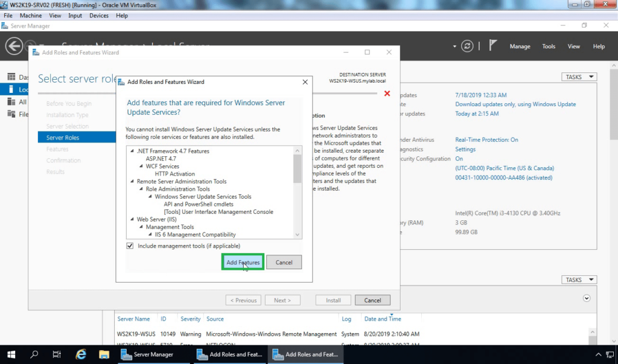The height and width of the screenshot is (364, 618).
Task: Open taskbar search icon
Action: (x=34, y=354)
